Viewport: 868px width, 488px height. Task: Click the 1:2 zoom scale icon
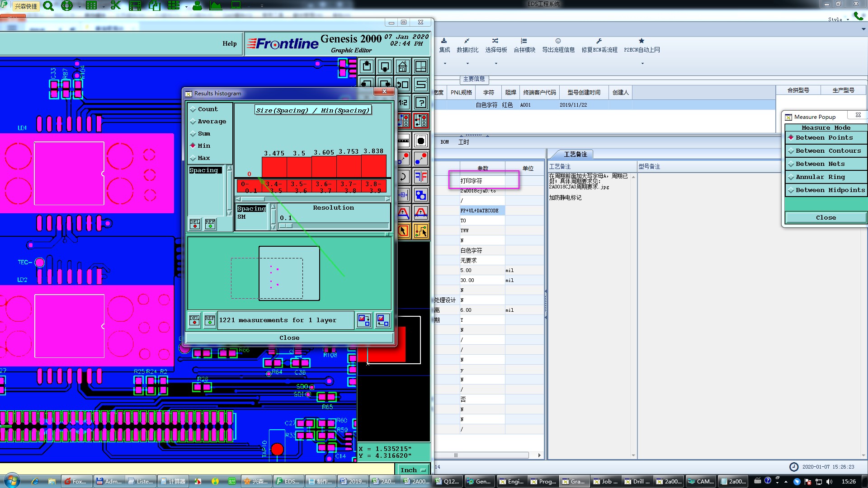pyautogui.click(x=403, y=103)
